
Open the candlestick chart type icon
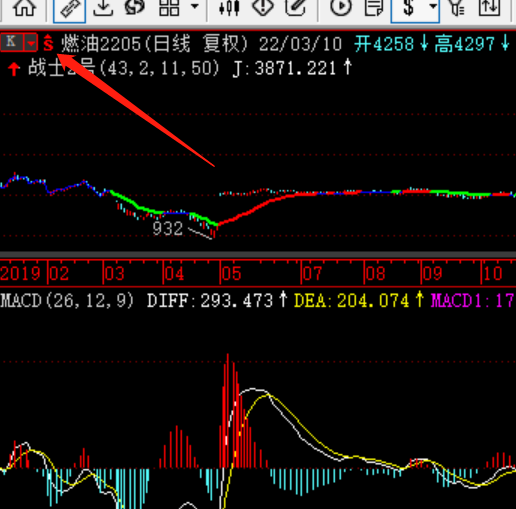[x=229, y=7]
